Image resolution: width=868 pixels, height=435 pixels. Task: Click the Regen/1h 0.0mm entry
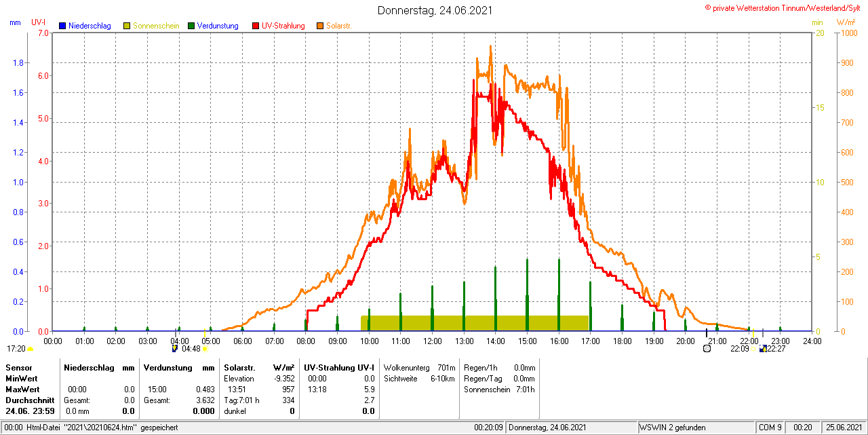pyautogui.click(x=500, y=367)
